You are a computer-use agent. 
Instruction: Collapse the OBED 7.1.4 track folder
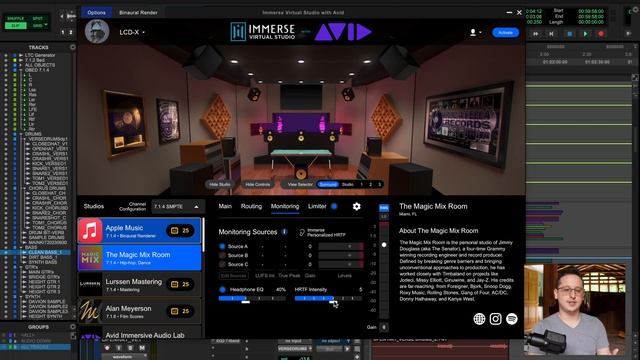[21, 70]
